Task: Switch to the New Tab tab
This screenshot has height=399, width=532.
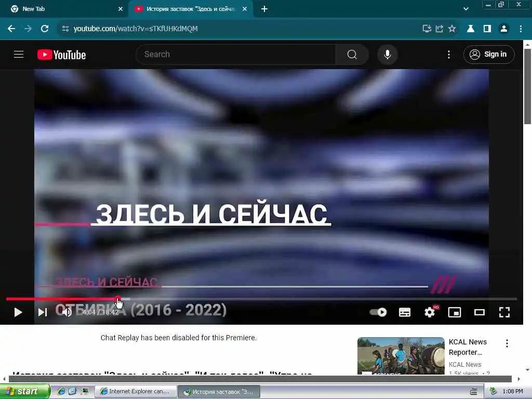Action: 64,9
